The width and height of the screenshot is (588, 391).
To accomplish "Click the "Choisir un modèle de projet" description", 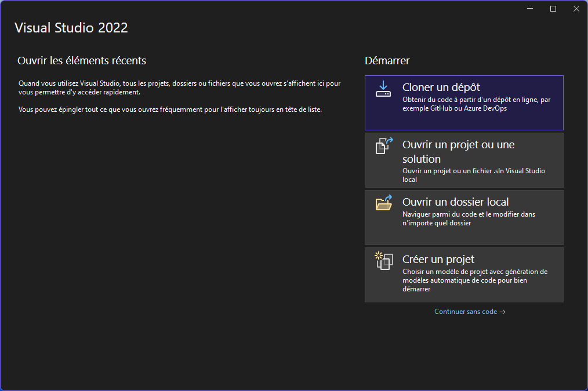I will 474,280.
